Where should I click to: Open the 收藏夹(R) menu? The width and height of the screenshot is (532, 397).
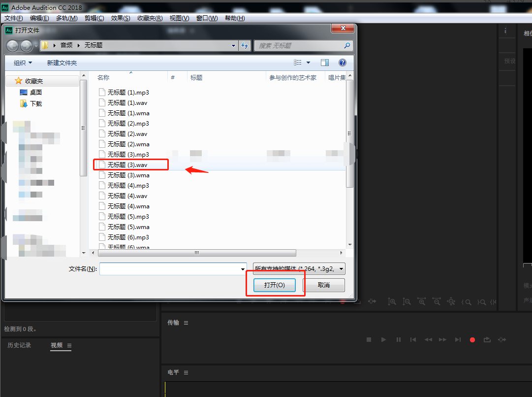tap(150, 18)
